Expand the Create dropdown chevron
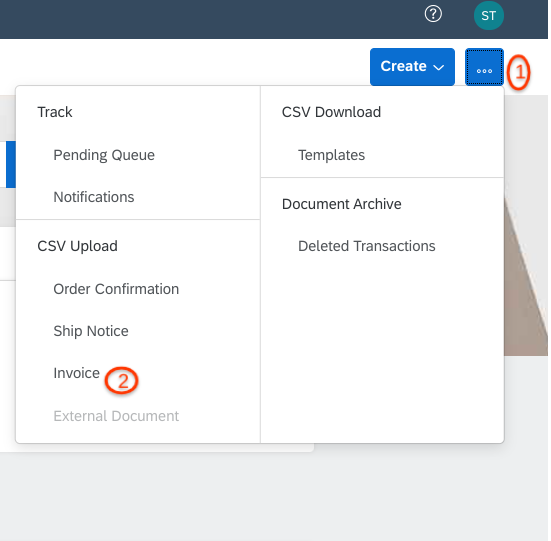551x541 pixels. tap(439, 67)
